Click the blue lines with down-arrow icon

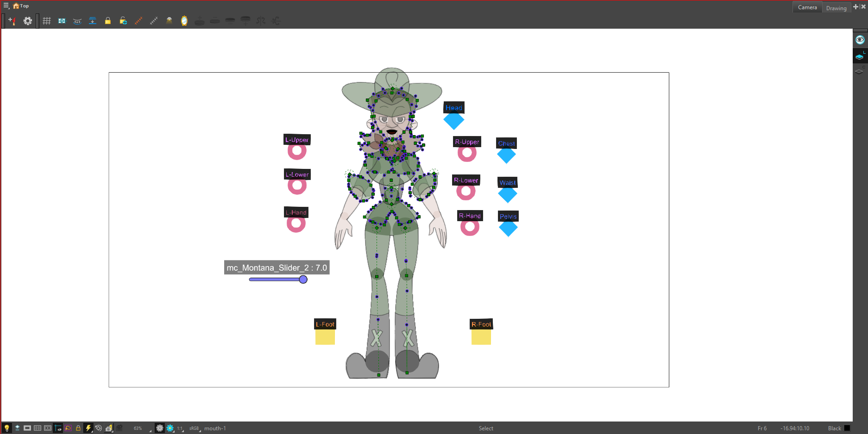point(93,21)
